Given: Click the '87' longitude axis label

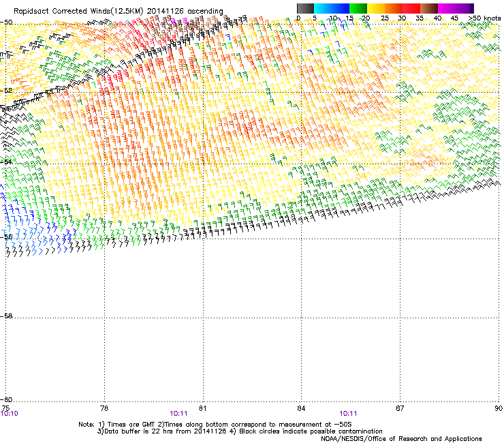Looking at the screenshot, I should 400,408.
